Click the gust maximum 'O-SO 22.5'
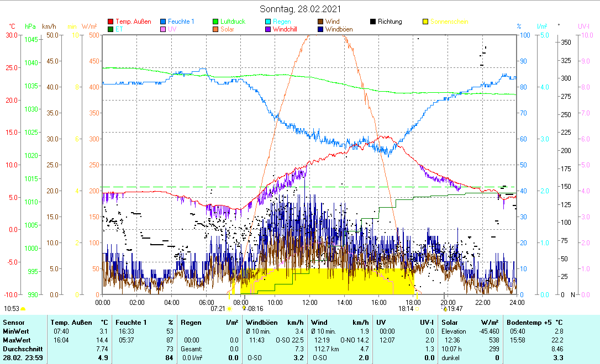600x364 pixels. pos(290,340)
